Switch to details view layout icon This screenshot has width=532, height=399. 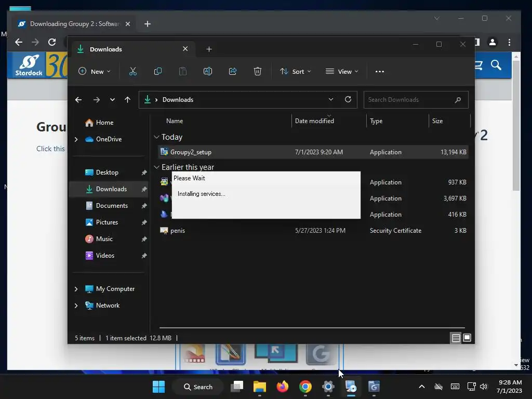pos(456,338)
